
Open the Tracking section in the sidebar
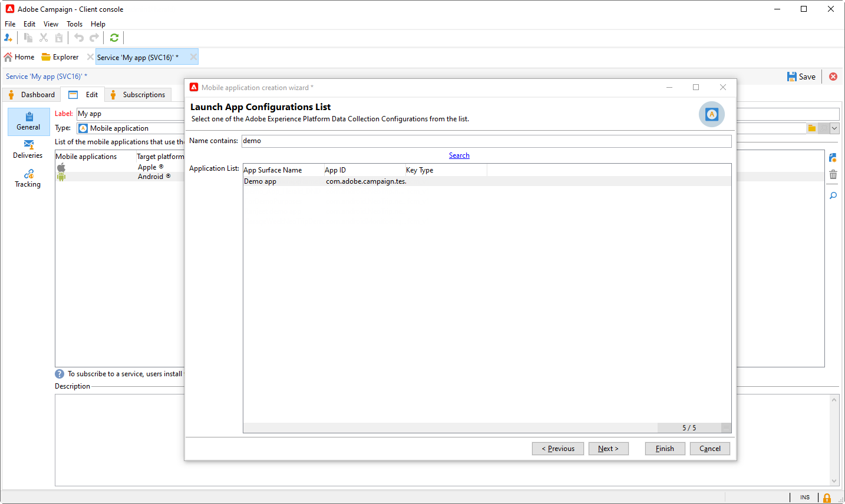click(28, 178)
